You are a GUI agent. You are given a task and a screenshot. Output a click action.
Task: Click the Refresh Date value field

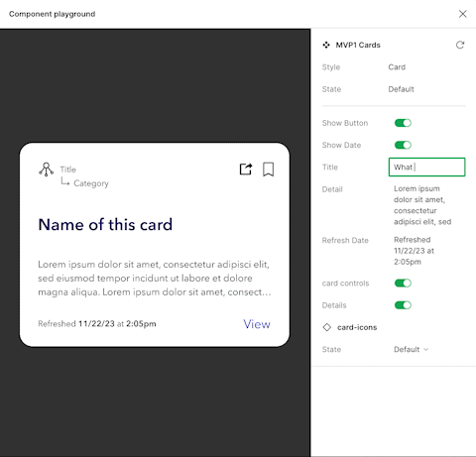tap(414, 251)
